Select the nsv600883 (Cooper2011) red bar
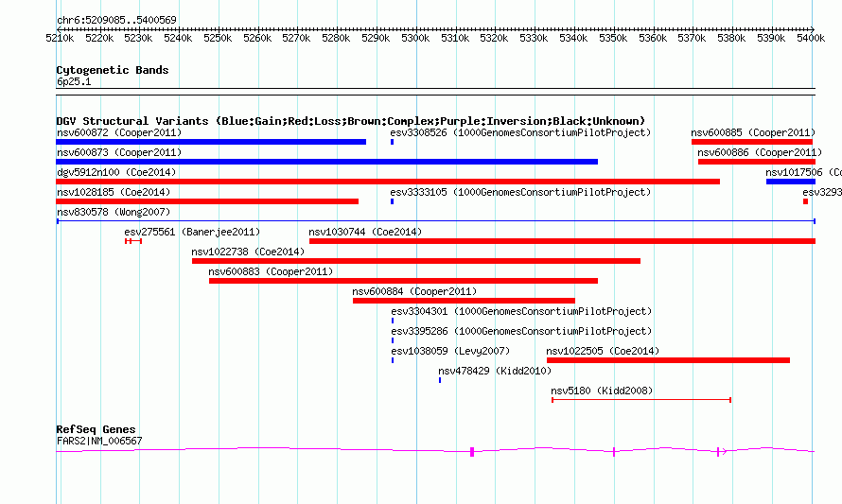842x504 pixels. [403, 281]
